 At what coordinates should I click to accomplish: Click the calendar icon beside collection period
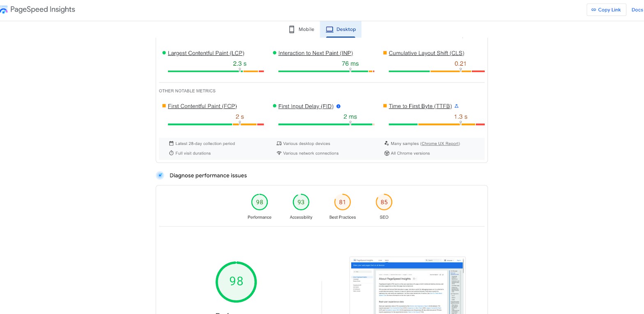pos(171,143)
